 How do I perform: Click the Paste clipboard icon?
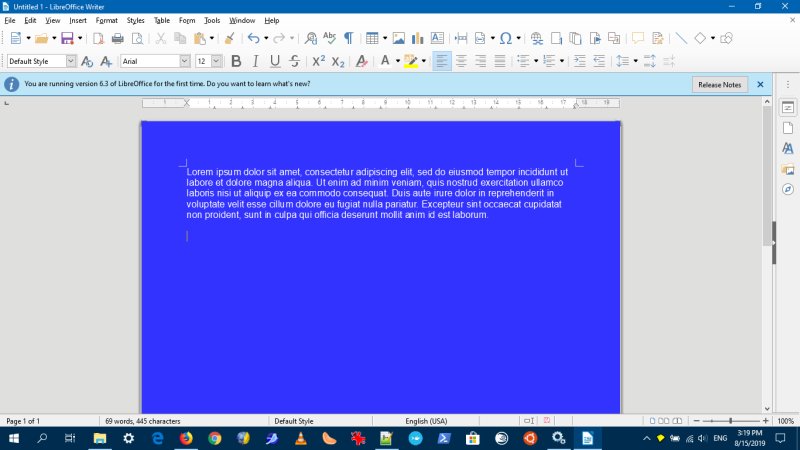(x=199, y=38)
